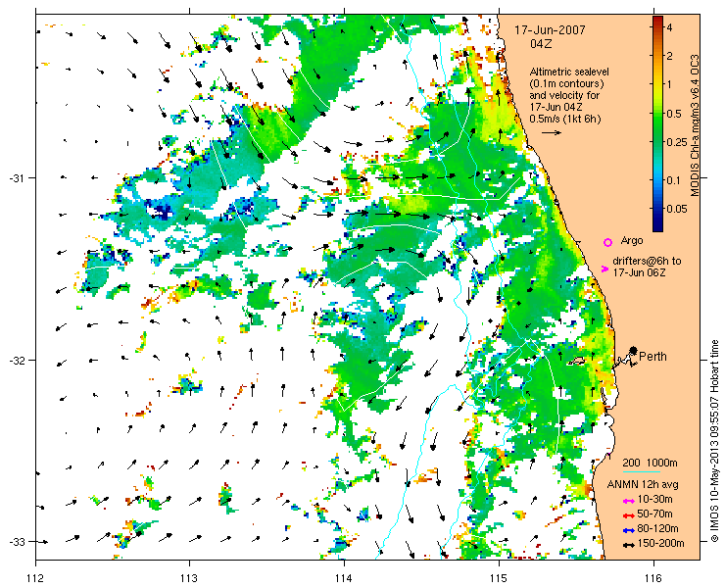Viewport: 725px width, 588px height.
Task: Click the magenta 10-30m legend arrow
Action: (x=628, y=501)
